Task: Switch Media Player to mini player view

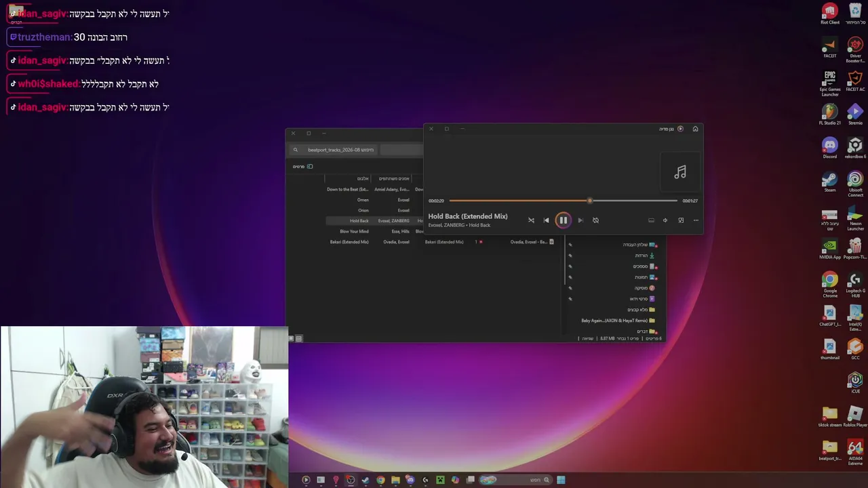Action: (681, 220)
